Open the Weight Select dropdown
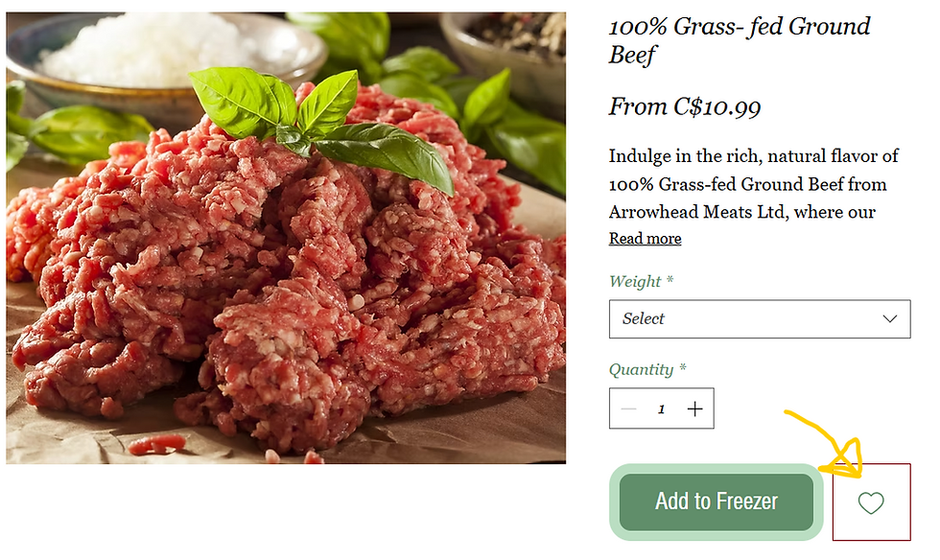The image size is (940, 560). coord(760,319)
